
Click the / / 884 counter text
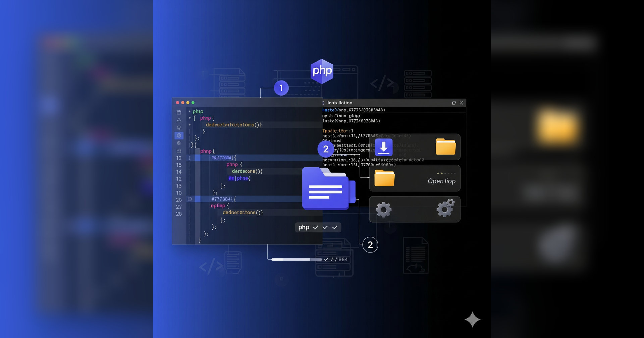click(339, 260)
